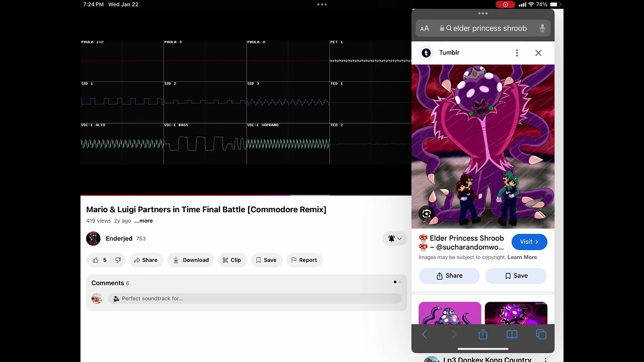Open Safari AA reader settings
Screen dimensions: 644x362
(425, 29)
